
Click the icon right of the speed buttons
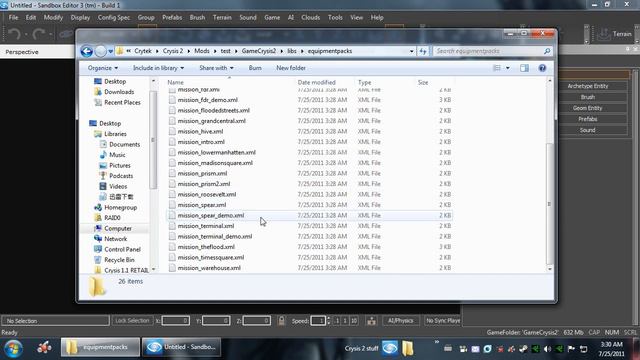[x=371, y=321]
